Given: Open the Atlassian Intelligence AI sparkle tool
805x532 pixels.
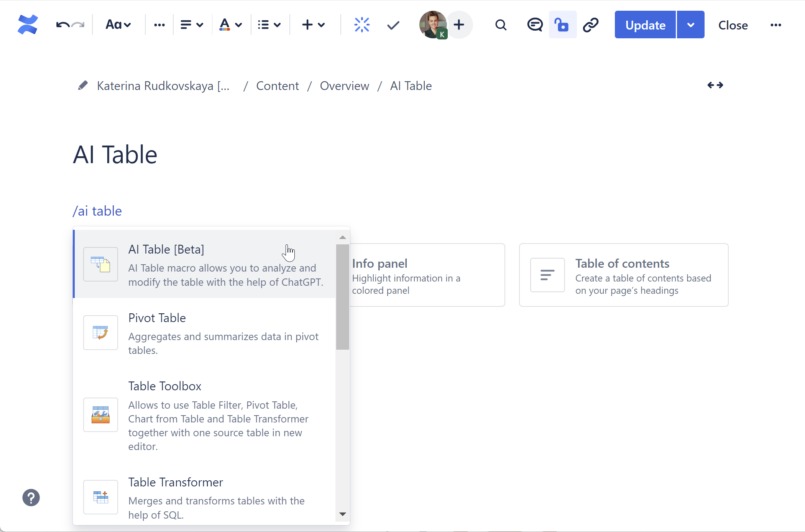Looking at the screenshot, I should (361, 25).
